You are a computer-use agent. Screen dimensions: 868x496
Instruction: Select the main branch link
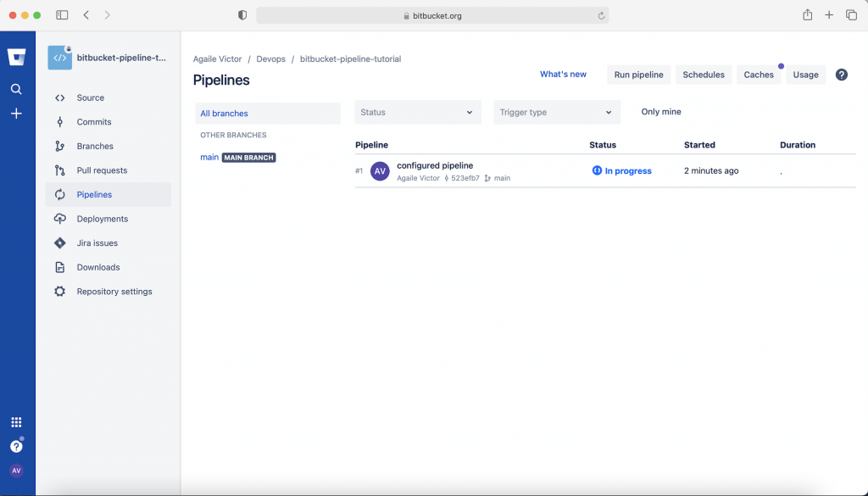click(209, 157)
